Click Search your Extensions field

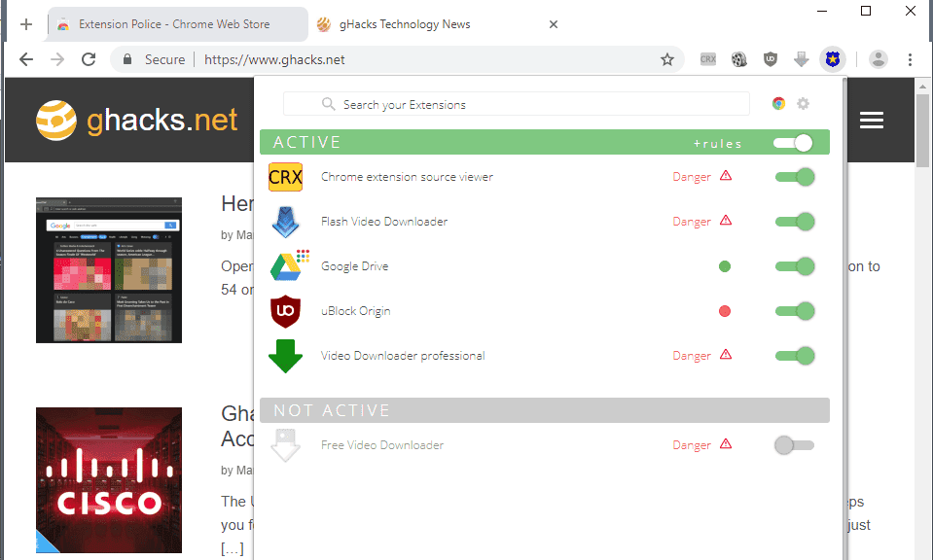(517, 104)
